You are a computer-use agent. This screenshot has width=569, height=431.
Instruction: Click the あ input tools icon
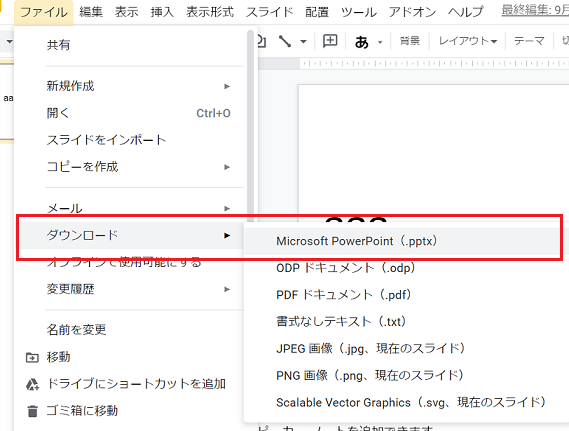coord(362,42)
